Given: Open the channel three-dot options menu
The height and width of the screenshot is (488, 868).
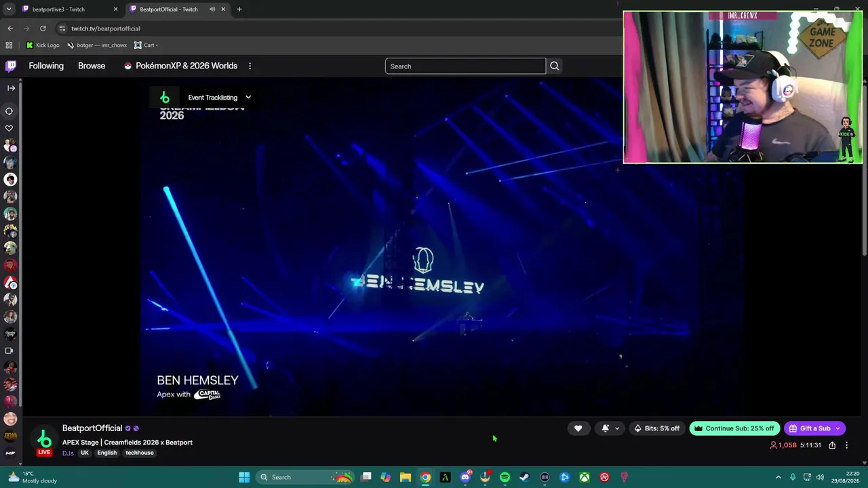Looking at the screenshot, I should [x=846, y=445].
